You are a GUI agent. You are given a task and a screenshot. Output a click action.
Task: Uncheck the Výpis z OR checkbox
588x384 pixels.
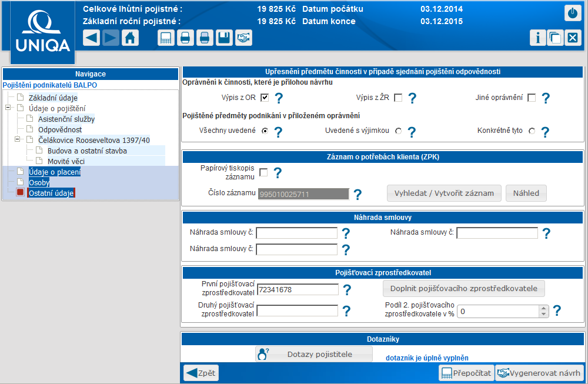[265, 98]
